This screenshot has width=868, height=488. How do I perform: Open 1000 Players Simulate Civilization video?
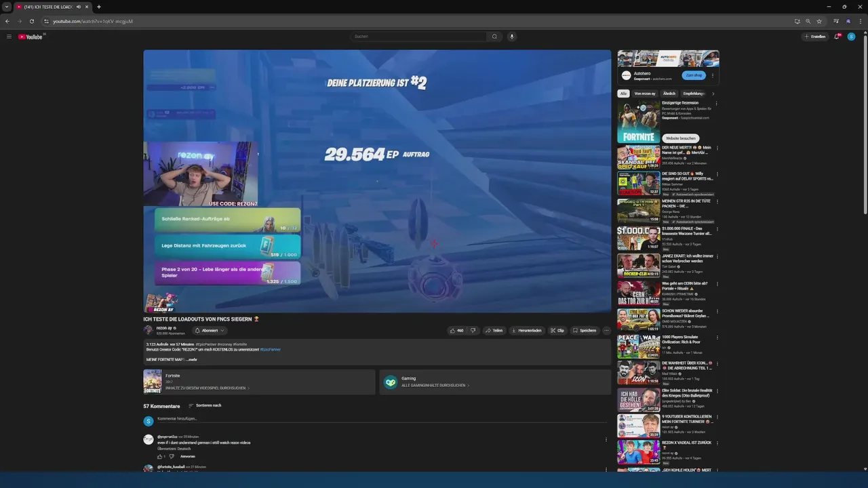click(638, 346)
